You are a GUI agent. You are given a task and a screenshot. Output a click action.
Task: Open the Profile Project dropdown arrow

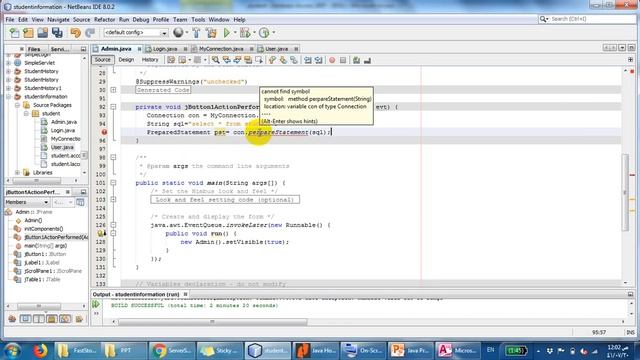coord(273,33)
